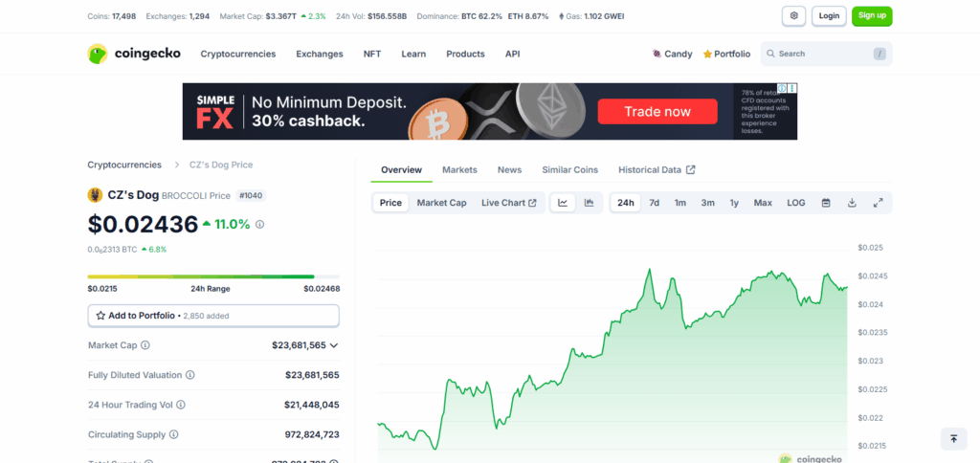Select 7d chart timeframe
Viewport: 980px width, 463px height.
click(x=655, y=203)
